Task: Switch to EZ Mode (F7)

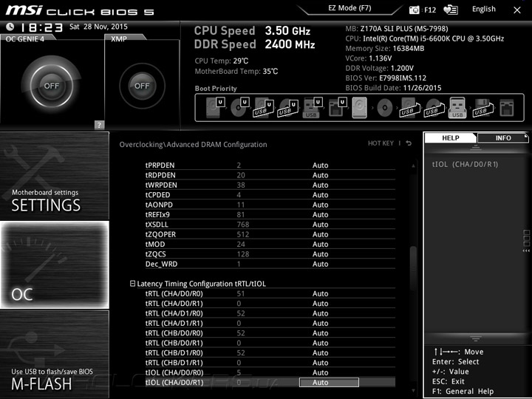Action: point(349,8)
